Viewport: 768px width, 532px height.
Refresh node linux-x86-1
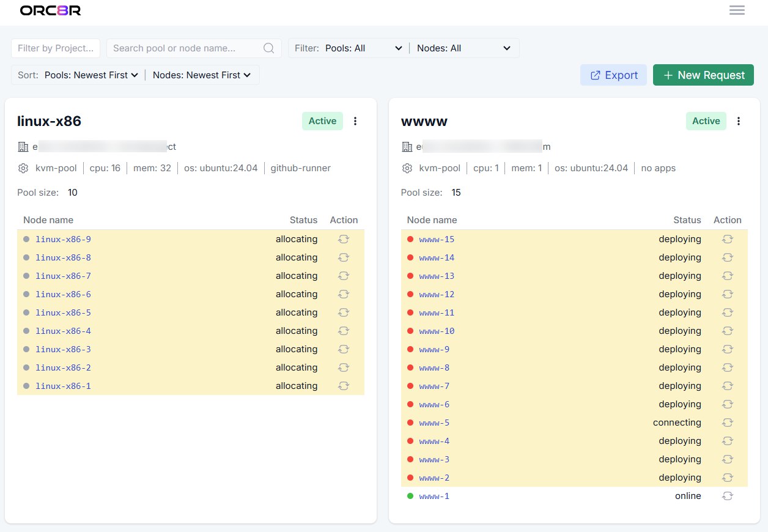[344, 386]
